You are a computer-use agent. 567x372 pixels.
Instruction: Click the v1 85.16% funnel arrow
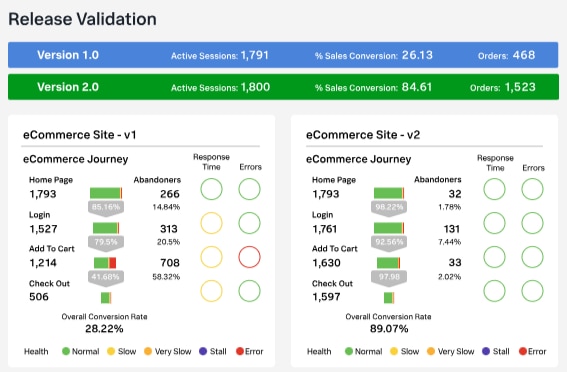click(106, 209)
